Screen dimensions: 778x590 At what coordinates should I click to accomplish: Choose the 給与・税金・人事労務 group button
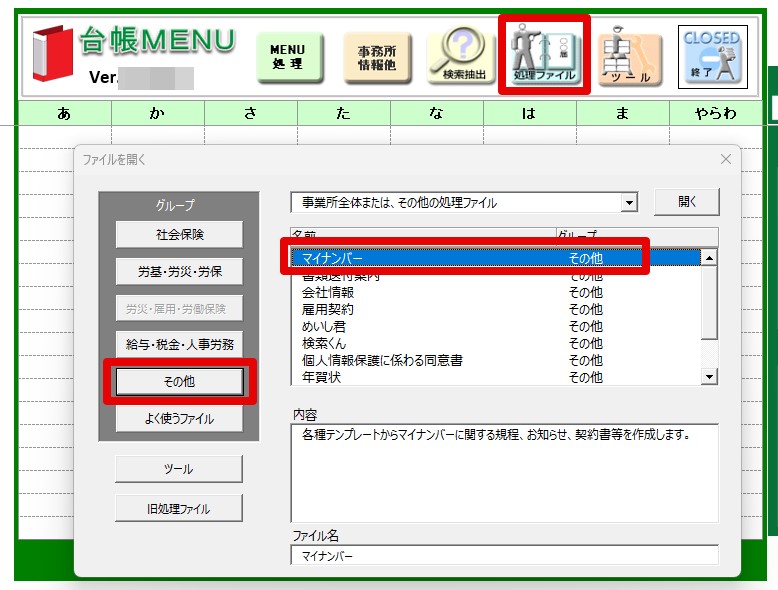tap(179, 344)
